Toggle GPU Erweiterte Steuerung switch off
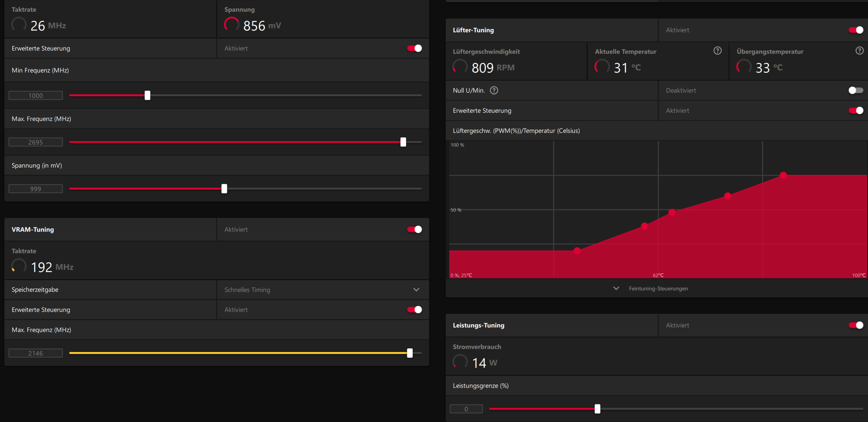The width and height of the screenshot is (868, 422). (x=414, y=48)
